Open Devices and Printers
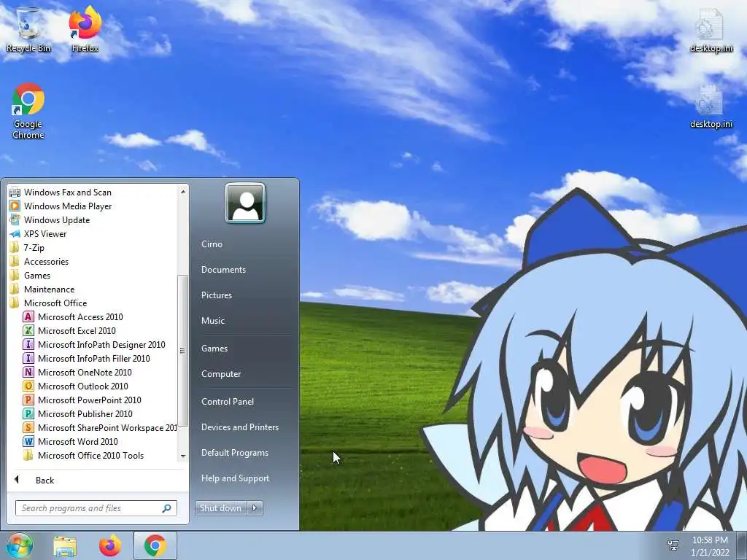This screenshot has height=560, width=747. tap(239, 427)
